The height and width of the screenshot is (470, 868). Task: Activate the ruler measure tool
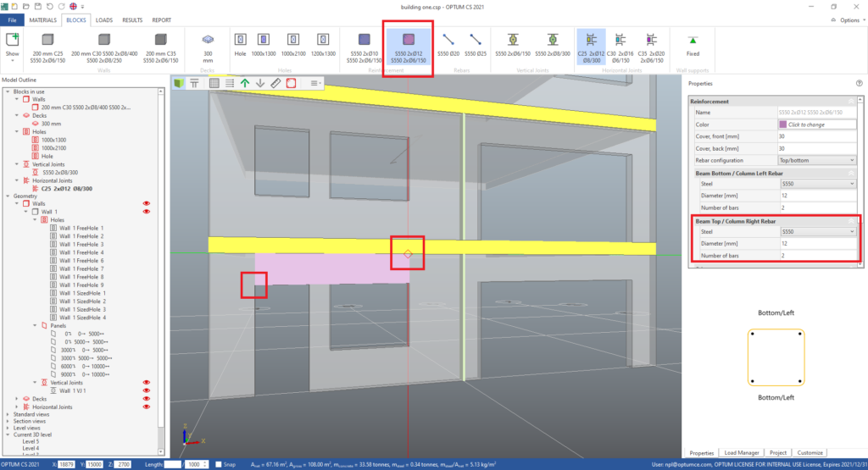pos(275,83)
